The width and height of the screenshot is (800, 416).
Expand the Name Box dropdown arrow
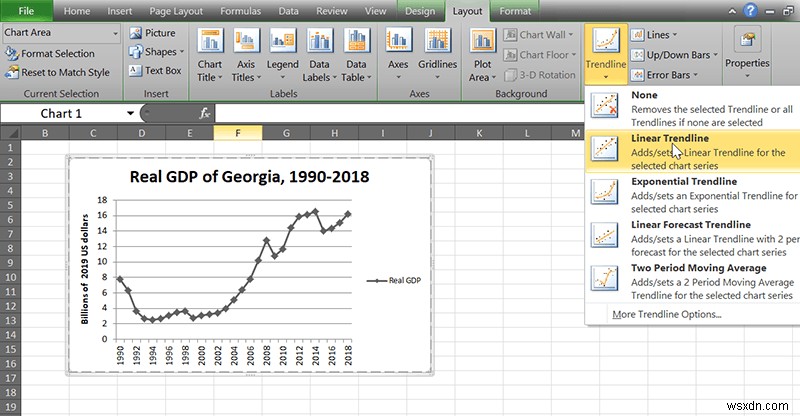[x=130, y=113]
